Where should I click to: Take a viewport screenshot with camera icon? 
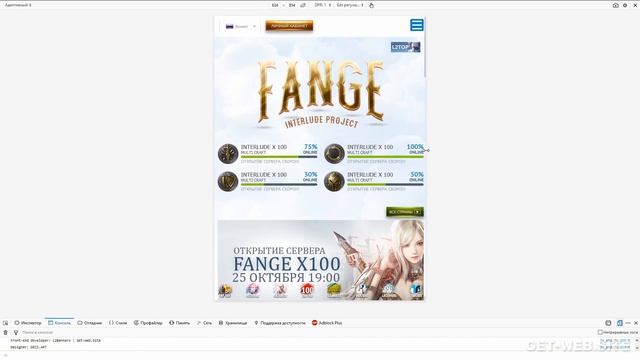click(616, 5)
